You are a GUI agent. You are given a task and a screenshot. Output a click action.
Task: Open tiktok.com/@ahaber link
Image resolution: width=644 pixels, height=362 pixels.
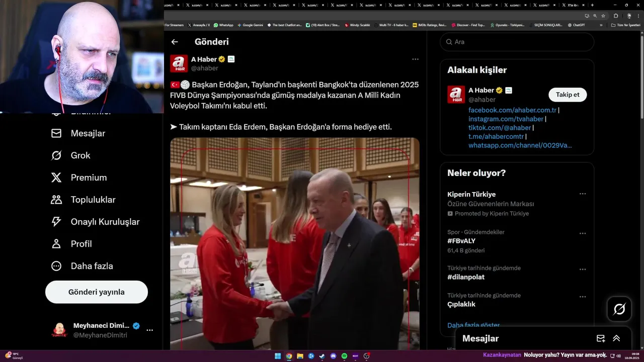pos(500,128)
